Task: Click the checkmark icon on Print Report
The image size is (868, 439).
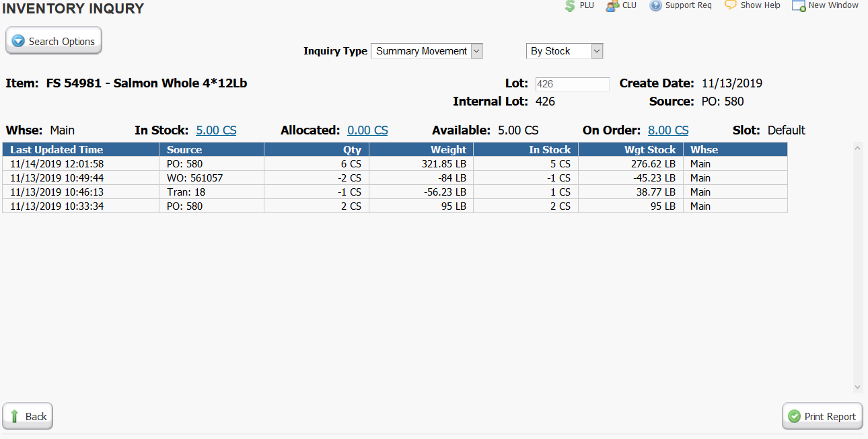Action: (794, 416)
